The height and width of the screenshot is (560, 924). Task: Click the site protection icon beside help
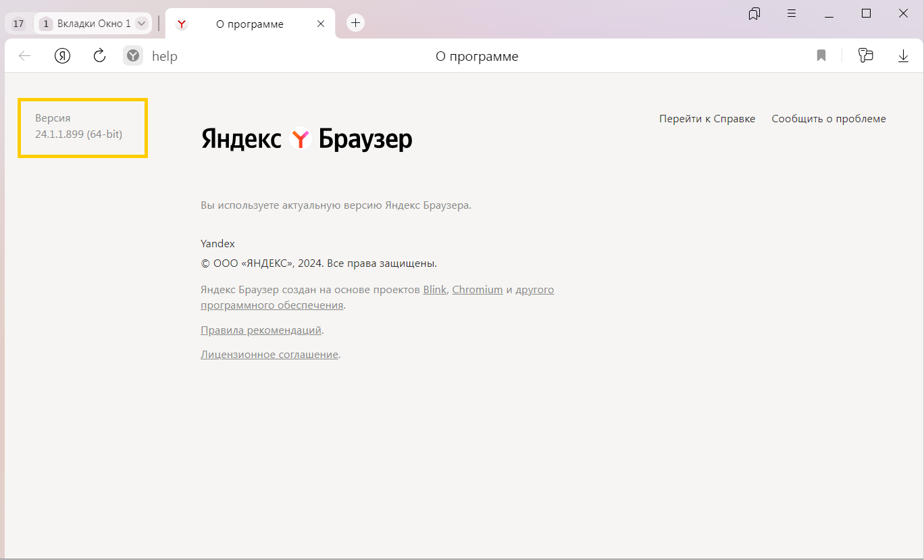click(x=133, y=56)
